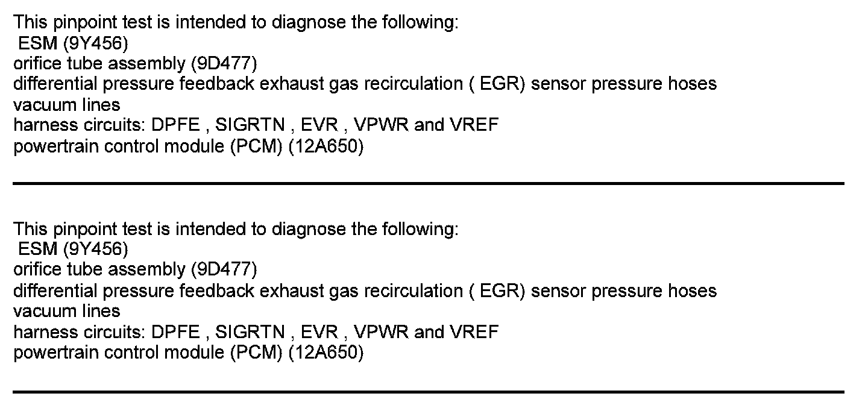Viewport: 868px width, 405px height.
Task: Click "vacuum lines" in the first block
Action: click(67, 104)
